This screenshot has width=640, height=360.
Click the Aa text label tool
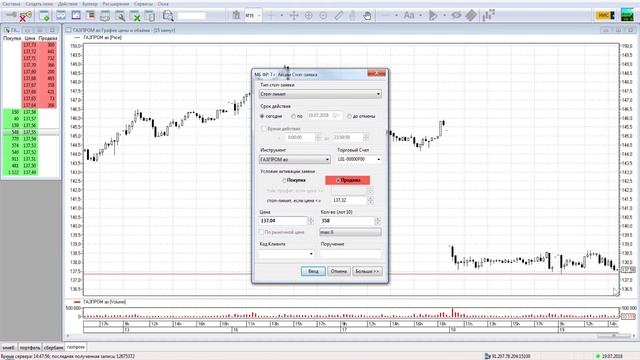[409, 16]
